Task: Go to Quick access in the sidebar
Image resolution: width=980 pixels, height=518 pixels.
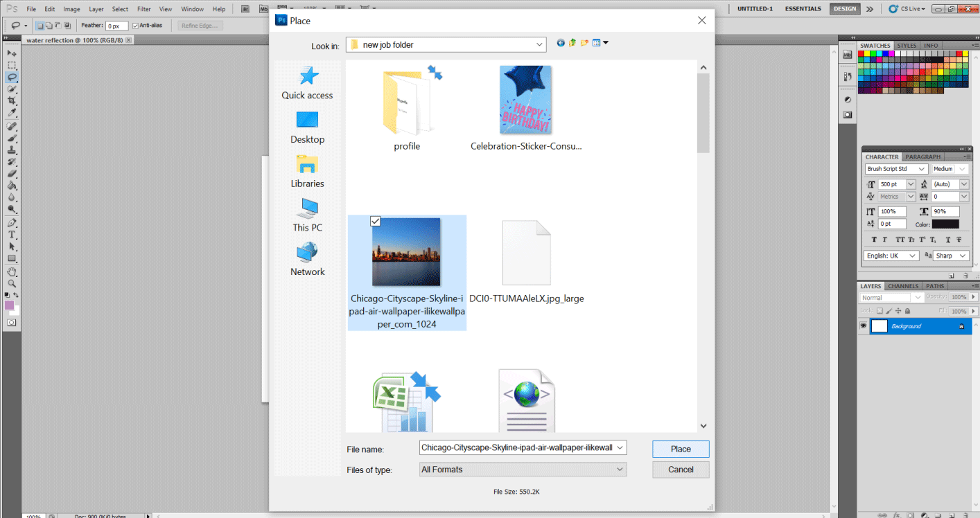Action: [307, 83]
